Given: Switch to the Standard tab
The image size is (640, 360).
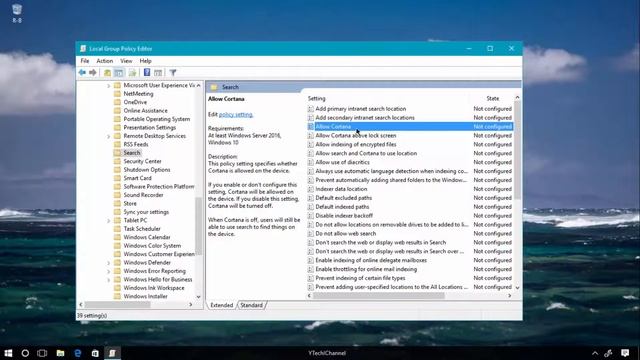Looking at the screenshot, I should pos(251,305).
